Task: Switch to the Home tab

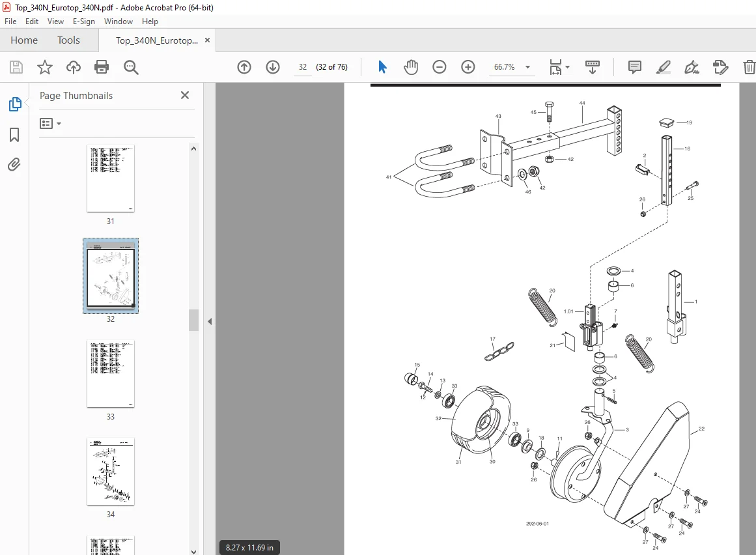Action: coord(24,40)
